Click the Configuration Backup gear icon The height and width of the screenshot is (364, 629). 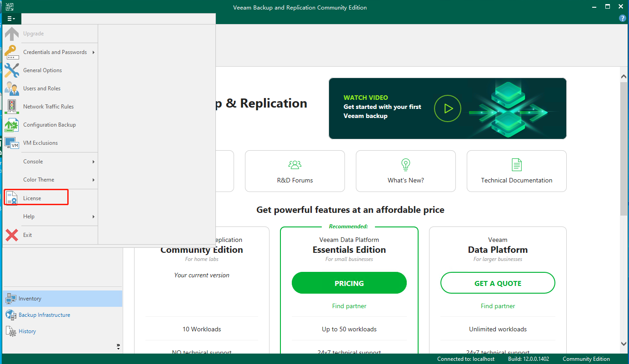point(12,125)
